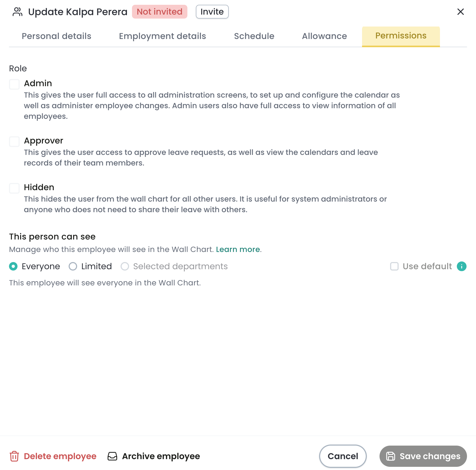Image resolution: width=476 pixels, height=470 pixels.
Task: Click the archive tray icon
Action: [112, 456]
